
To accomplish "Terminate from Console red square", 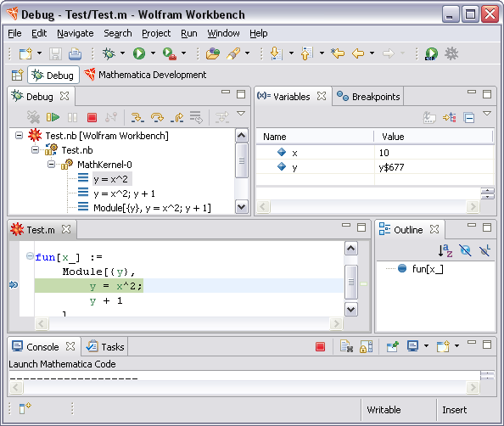I will pyautogui.click(x=320, y=346).
